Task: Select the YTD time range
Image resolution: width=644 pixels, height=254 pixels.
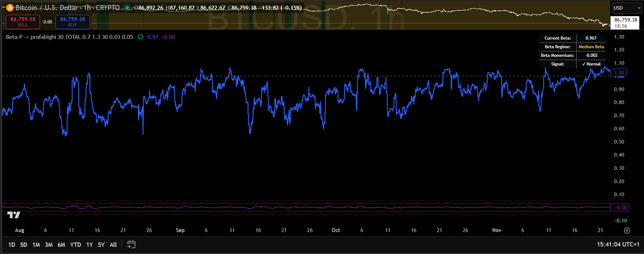Action: point(75,245)
